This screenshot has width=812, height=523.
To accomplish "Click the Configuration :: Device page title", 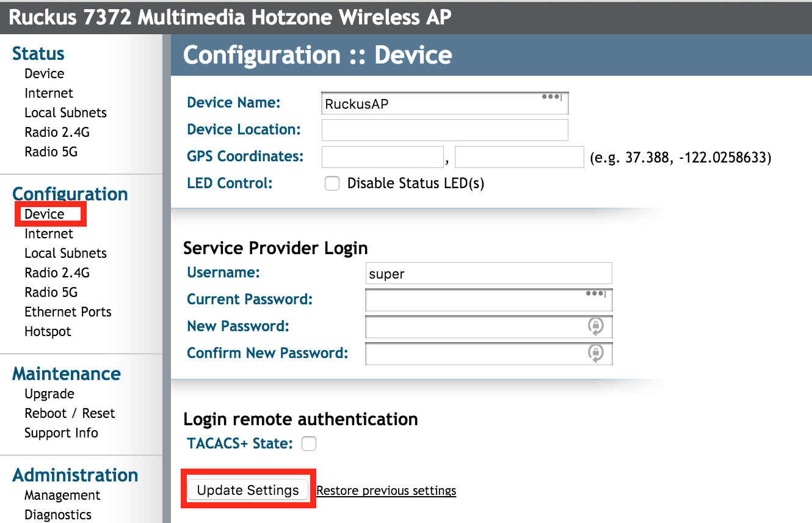I will (x=317, y=55).
